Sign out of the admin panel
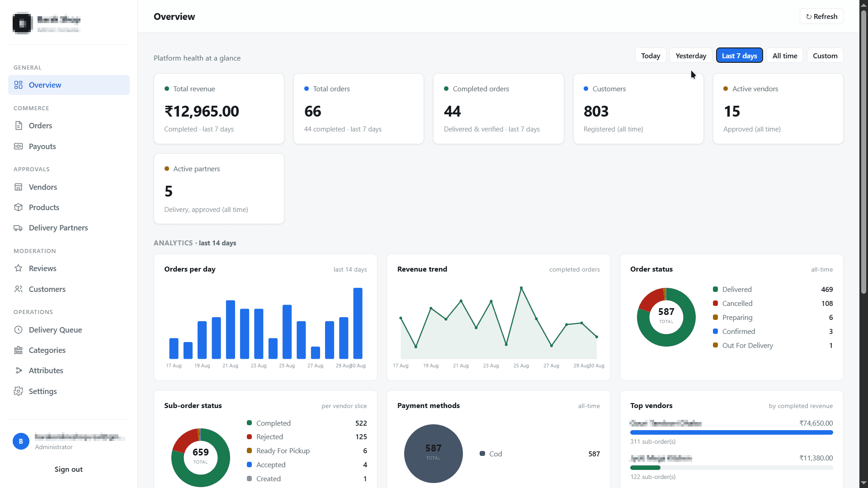The image size is (868, 488). tap(69, 469)
